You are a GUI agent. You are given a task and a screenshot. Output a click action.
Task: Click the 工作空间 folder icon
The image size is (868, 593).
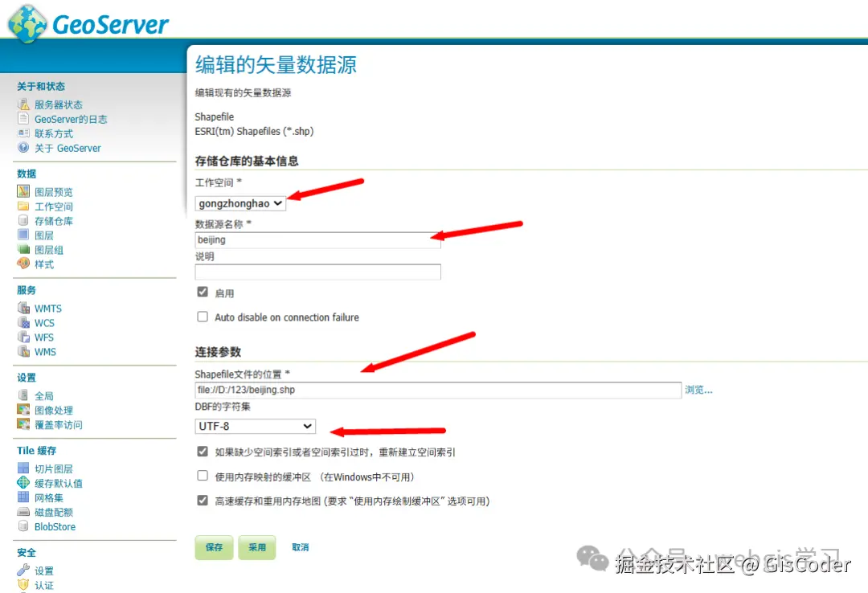click(x=23, y=206)
